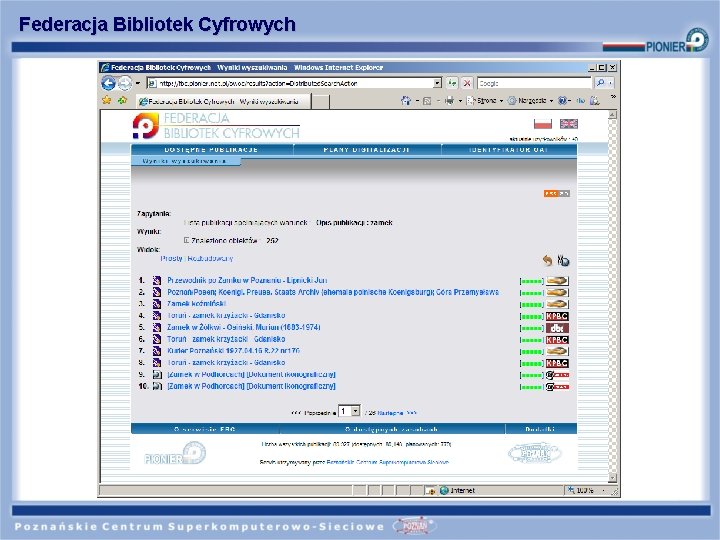Open the Strona menu dropdown
This screenshot has height=540, width=720.
point(485,101)
